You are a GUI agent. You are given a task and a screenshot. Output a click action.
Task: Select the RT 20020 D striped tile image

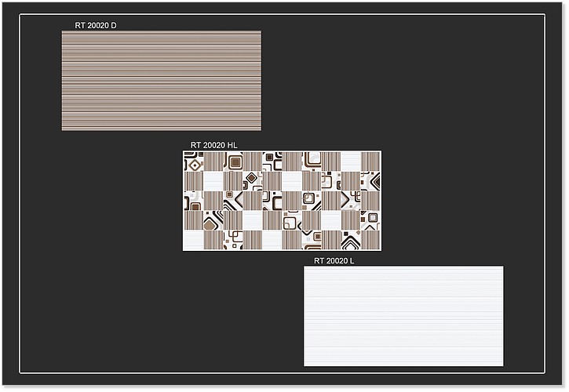click(x=162, y=81)
